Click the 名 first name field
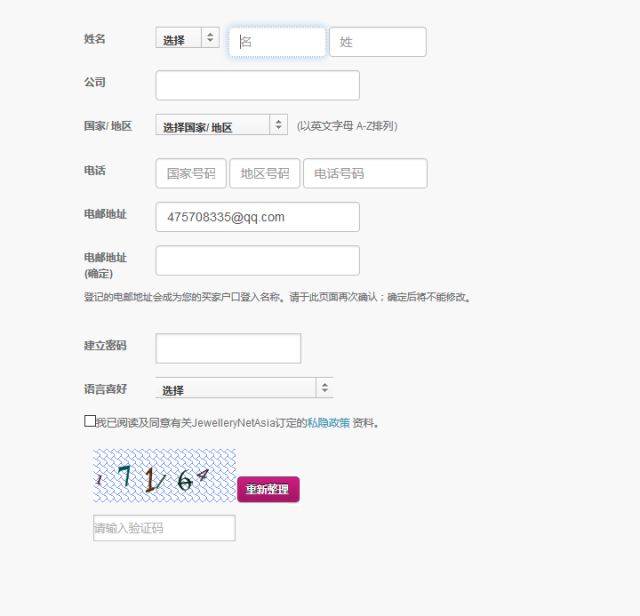The width and height of the screenshot is (640, 616). tap(277, 42)
